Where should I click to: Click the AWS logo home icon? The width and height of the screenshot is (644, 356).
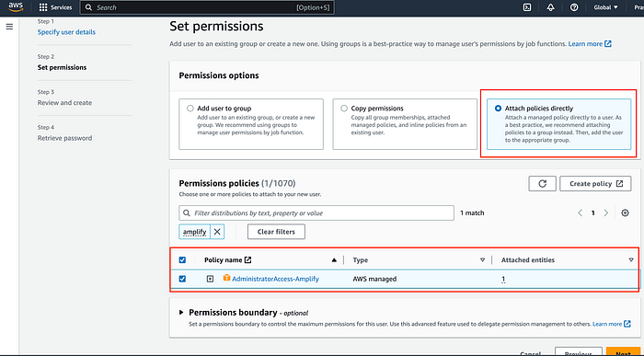16,7
